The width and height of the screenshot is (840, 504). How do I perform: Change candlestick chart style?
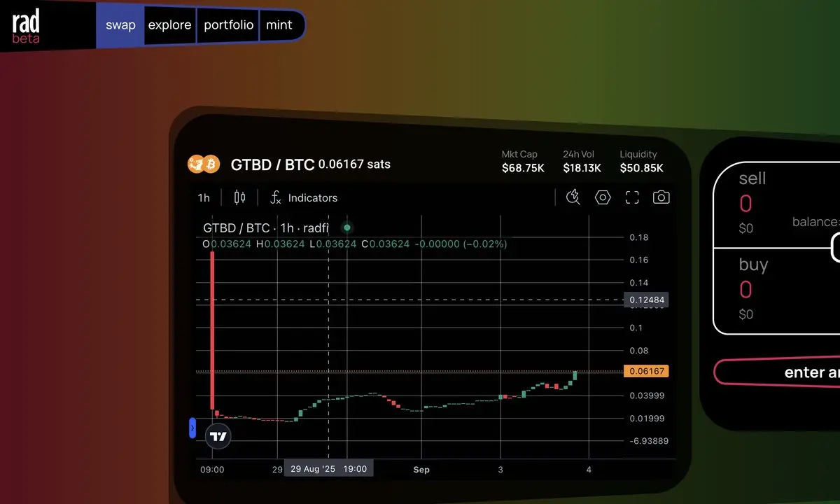coord(239,197)
